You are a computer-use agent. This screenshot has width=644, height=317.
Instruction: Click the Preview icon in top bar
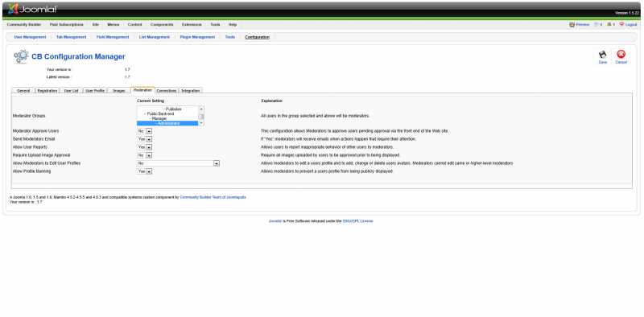(x=572, y=25)
